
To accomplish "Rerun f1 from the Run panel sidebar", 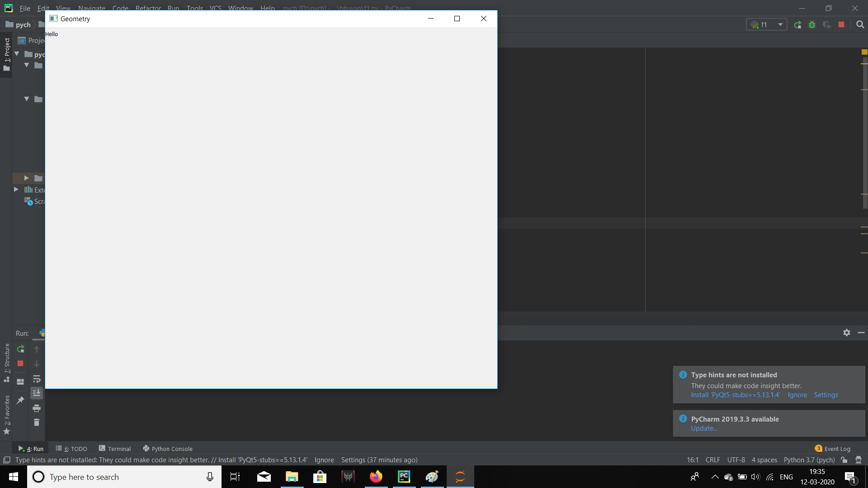I will [x=20, y=349].
